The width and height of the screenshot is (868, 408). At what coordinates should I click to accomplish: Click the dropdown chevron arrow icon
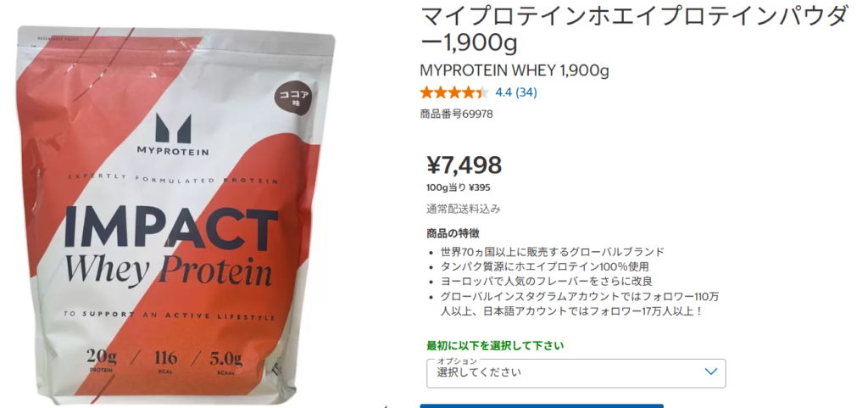tap(711, 372)
